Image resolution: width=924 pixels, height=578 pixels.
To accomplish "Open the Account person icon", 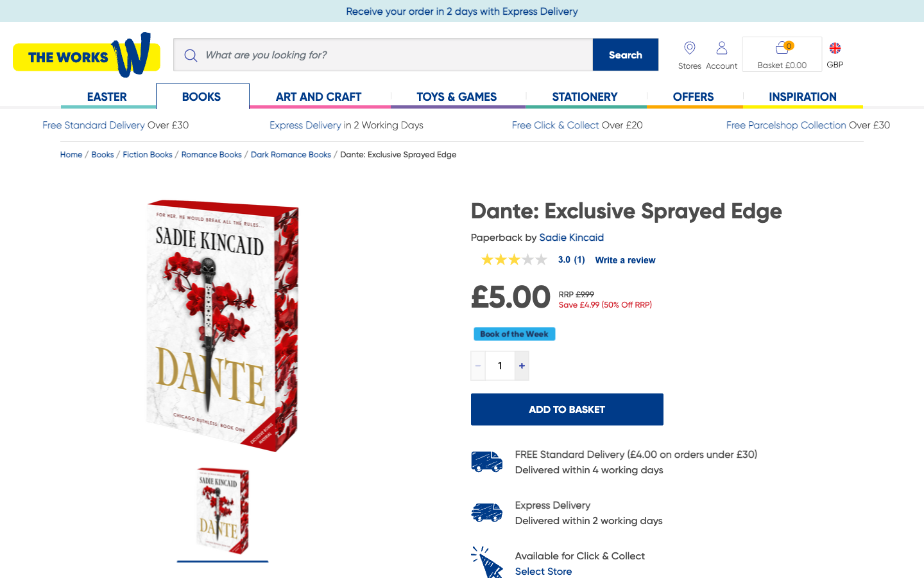I will click(722, 48).
